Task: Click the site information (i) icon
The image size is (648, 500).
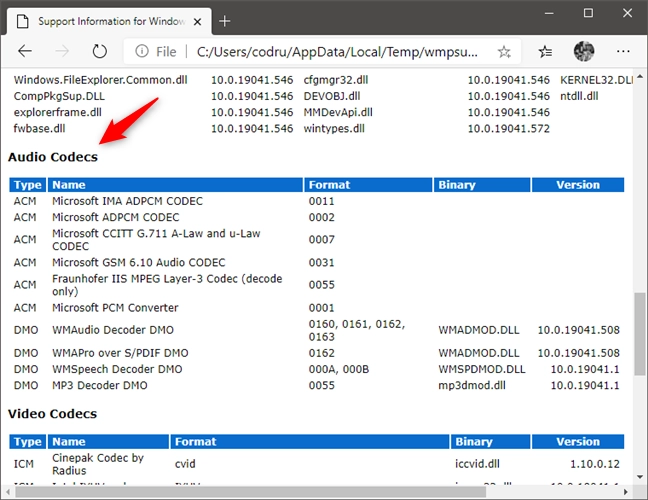Action: (142, 51)
